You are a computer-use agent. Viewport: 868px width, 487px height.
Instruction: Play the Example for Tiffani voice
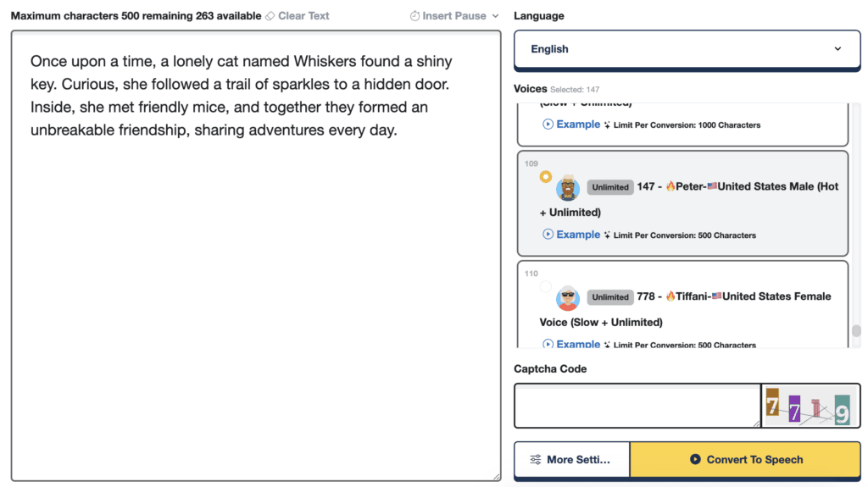(x=548, y=344)
